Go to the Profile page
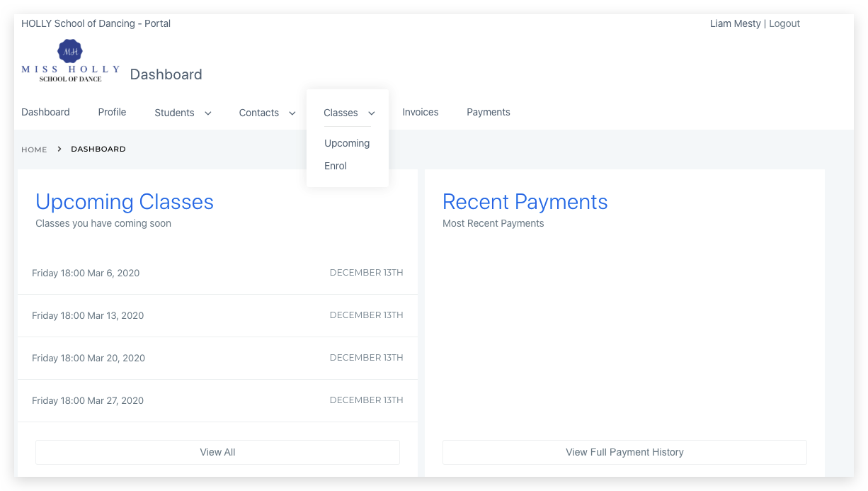 (112, 112)
